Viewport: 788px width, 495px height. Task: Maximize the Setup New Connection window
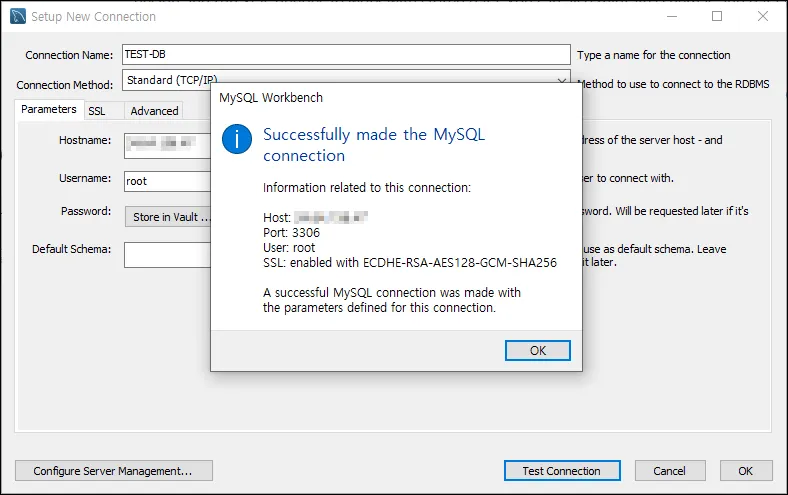pyautogui.click(x=717, y=17)
